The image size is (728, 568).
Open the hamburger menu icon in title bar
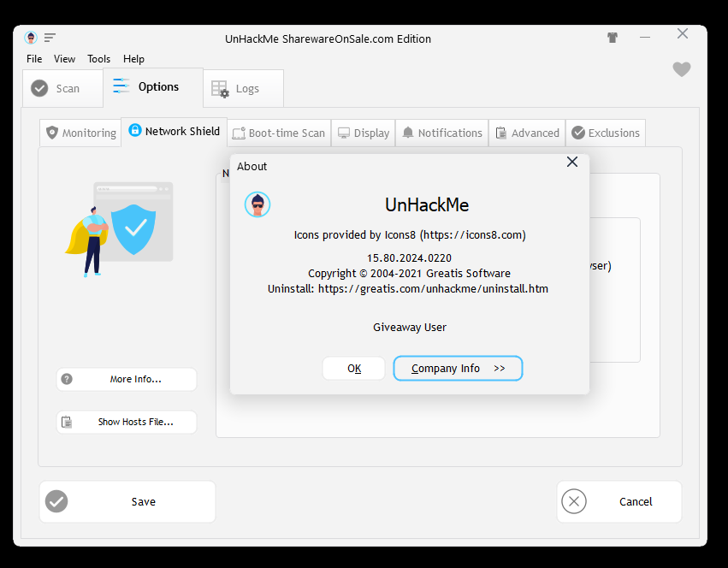click(x=50, y=38)
